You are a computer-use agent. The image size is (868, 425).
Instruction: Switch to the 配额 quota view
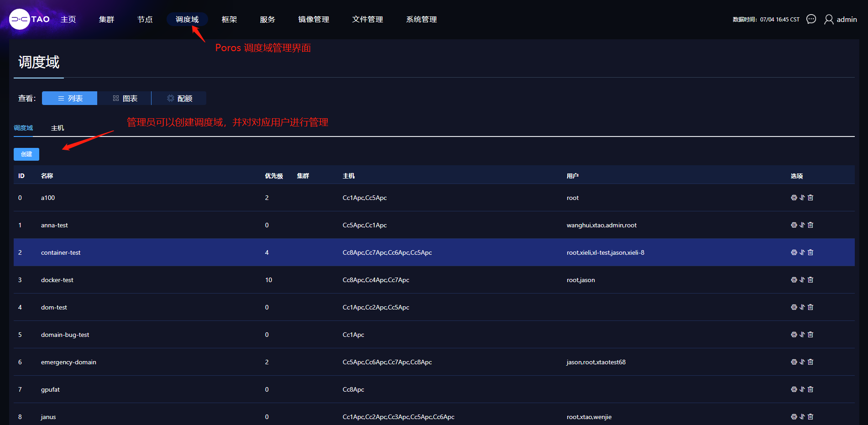(x=179, y=98)
